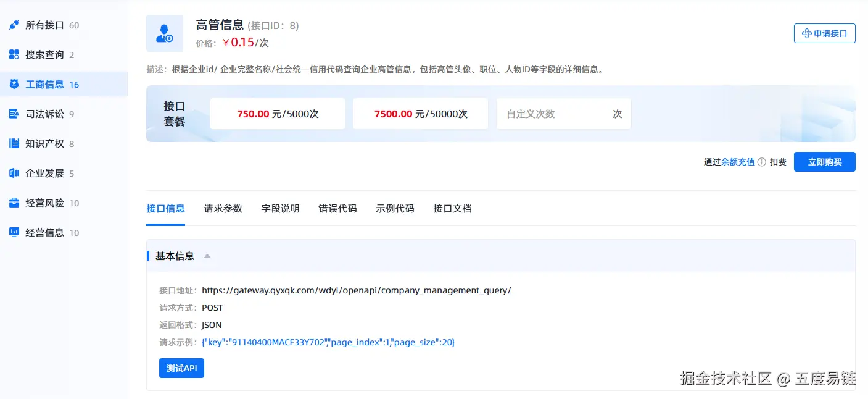Click the info icon beside 余额充值
The image size is (868, 399).
[762, 162]
